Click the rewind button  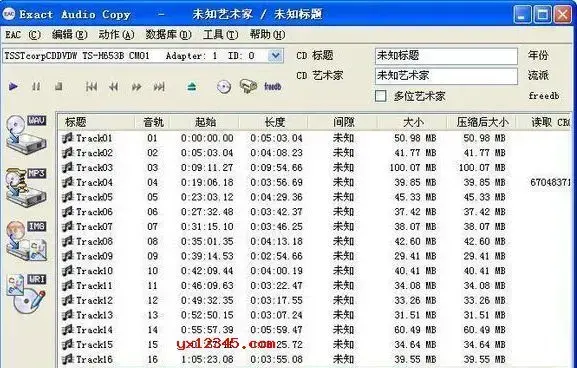click(114, 87)
